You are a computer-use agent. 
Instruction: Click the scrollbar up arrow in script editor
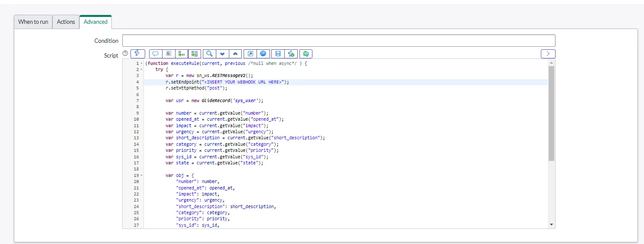coord(551,63)
